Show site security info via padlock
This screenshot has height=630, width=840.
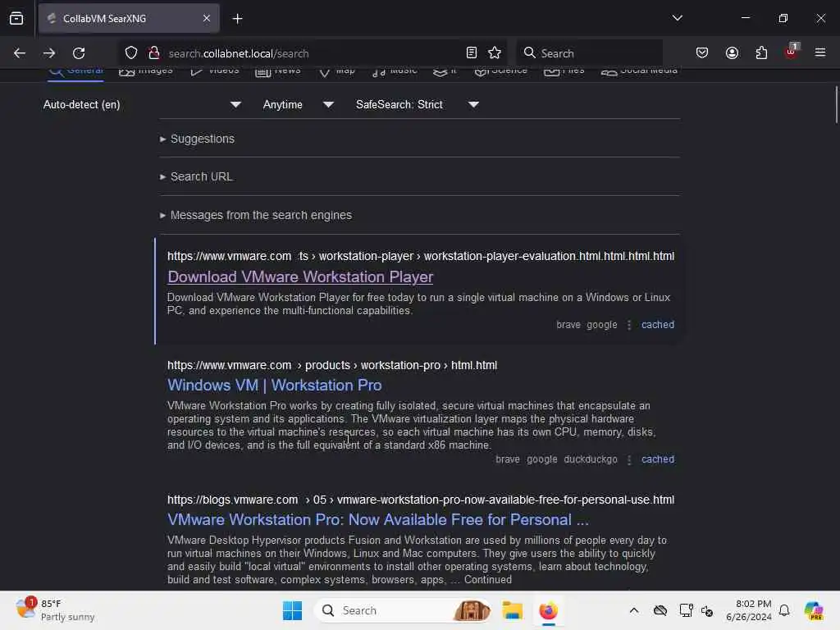[154, 53]
